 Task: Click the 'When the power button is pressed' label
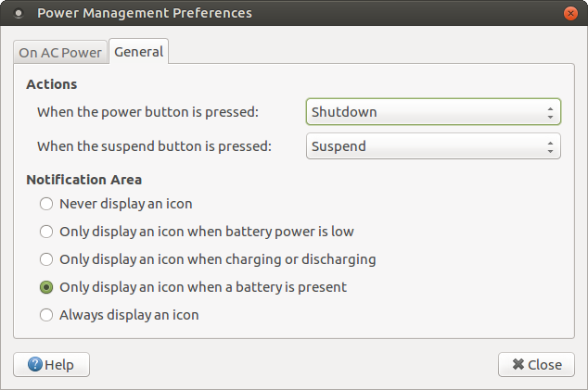[x=147, y=112]
